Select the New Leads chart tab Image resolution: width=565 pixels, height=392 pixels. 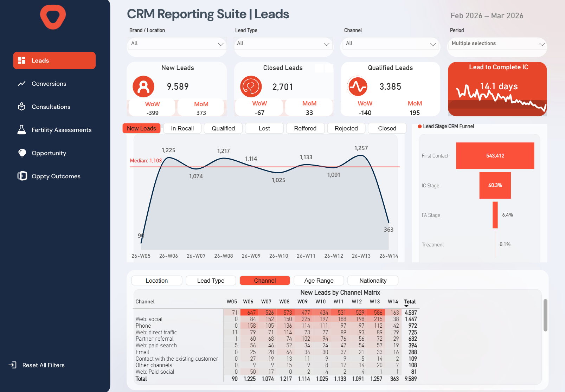(x=141, y=128)
